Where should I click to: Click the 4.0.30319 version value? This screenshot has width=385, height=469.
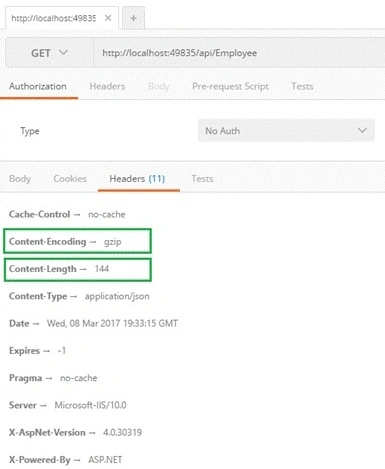click(x=122, y=433)
